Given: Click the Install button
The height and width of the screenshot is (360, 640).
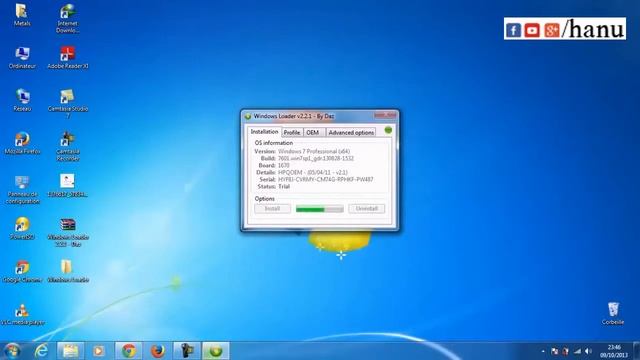Looking at the screenshot, I should [272, 209].
